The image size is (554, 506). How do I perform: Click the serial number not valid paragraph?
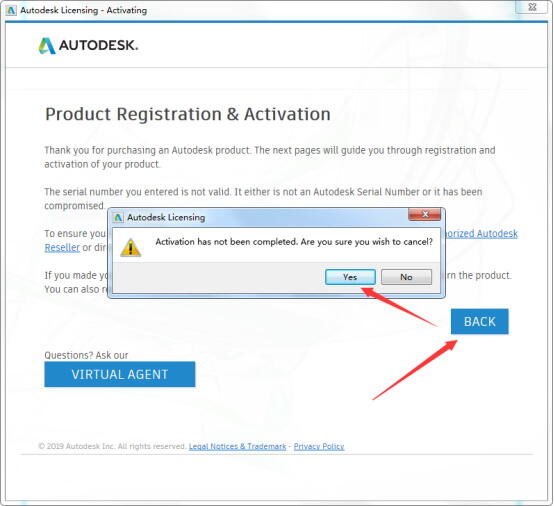point(263,199)
